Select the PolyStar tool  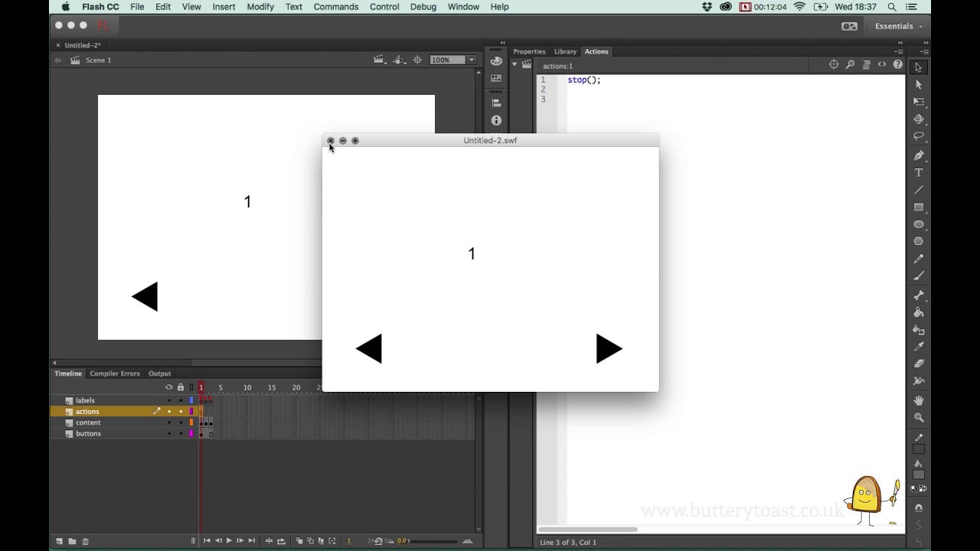click(919, 241)
